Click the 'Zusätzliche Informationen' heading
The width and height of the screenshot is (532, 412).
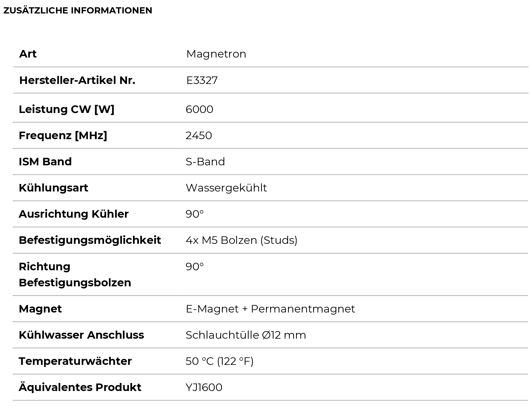click(x=78, y=11)
